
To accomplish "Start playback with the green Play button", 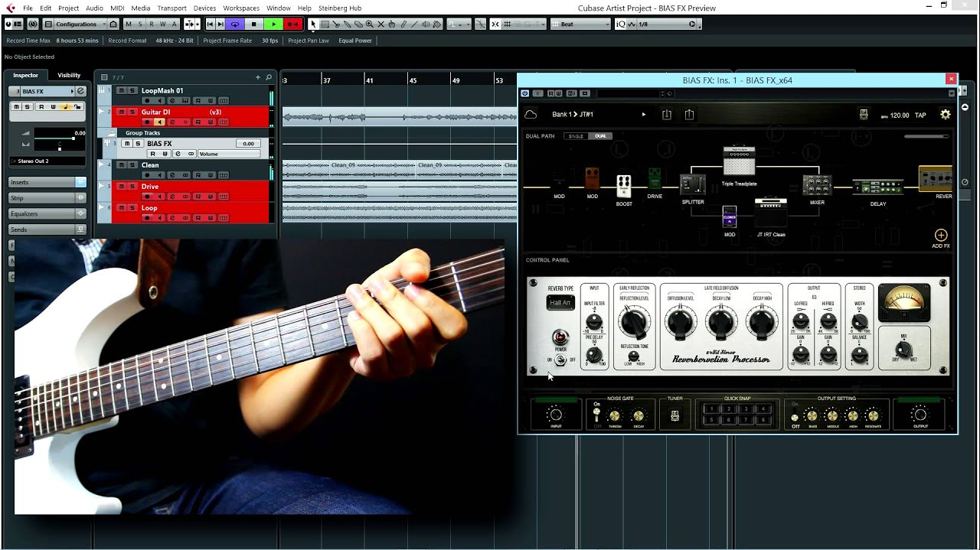I will pos(273,24).
